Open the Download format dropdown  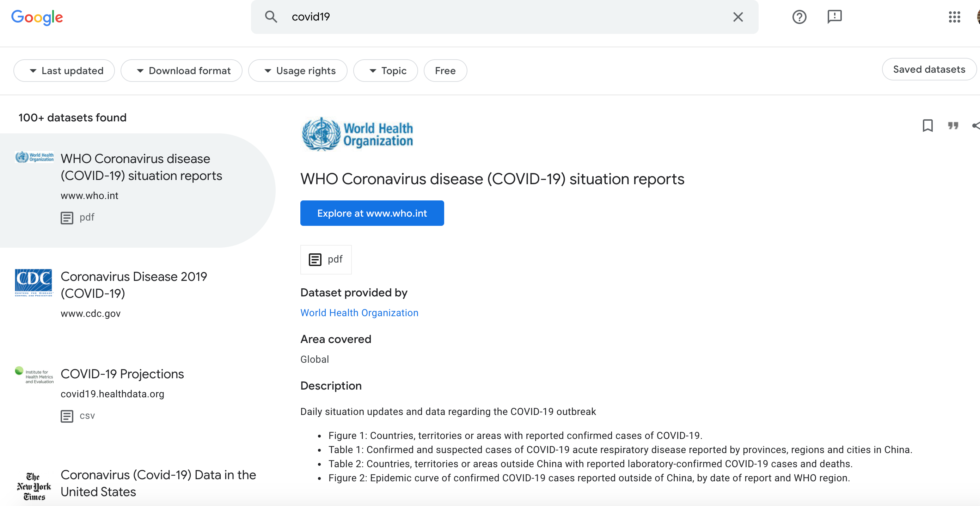point(182,71)
